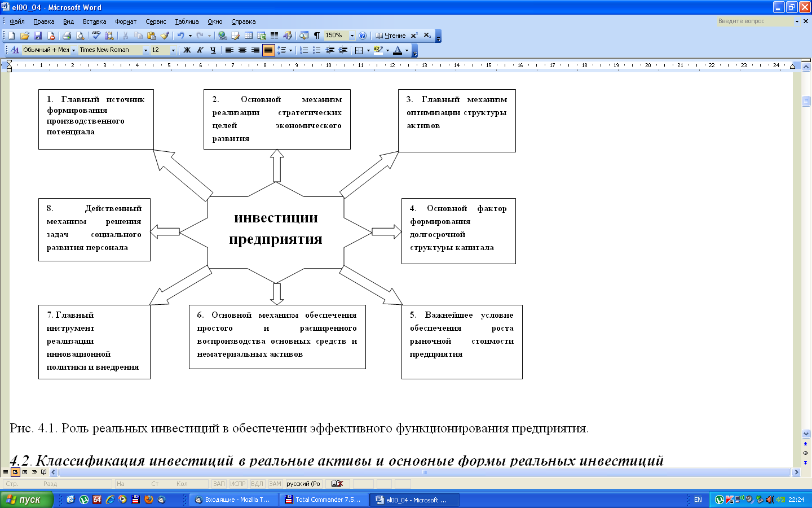Image resolution: width=812 pixels, height=508 pixels.
Task: Click the пуск Start button
Action: click(27, 500)
